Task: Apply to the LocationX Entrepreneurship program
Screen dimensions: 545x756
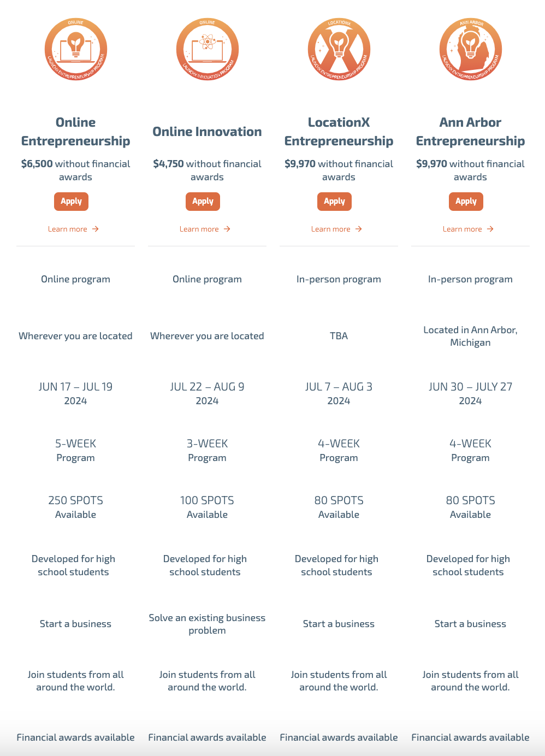Action: [x=334, y=202]
